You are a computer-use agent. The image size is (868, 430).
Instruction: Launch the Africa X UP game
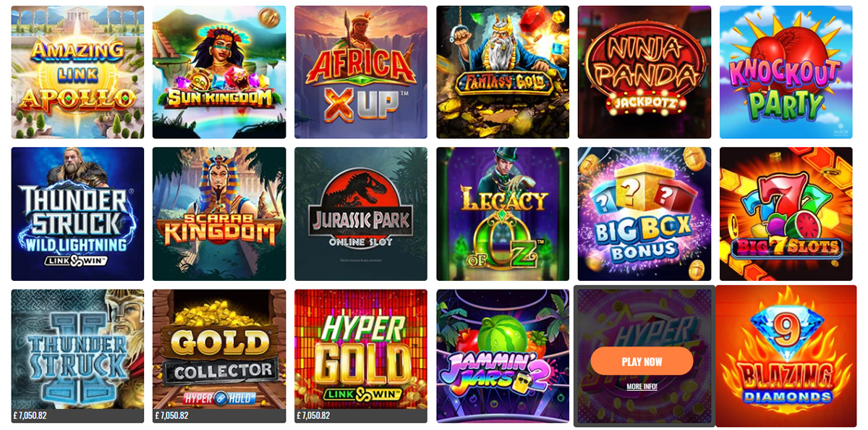tap(361, 72)
